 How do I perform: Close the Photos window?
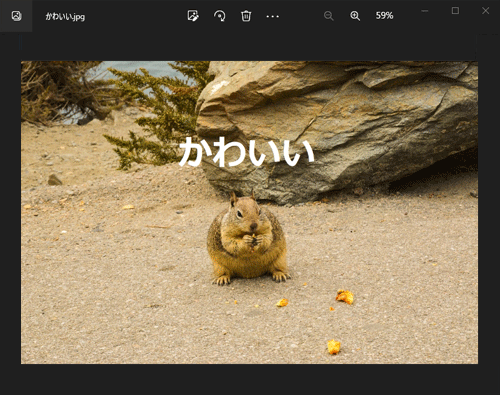486,11
